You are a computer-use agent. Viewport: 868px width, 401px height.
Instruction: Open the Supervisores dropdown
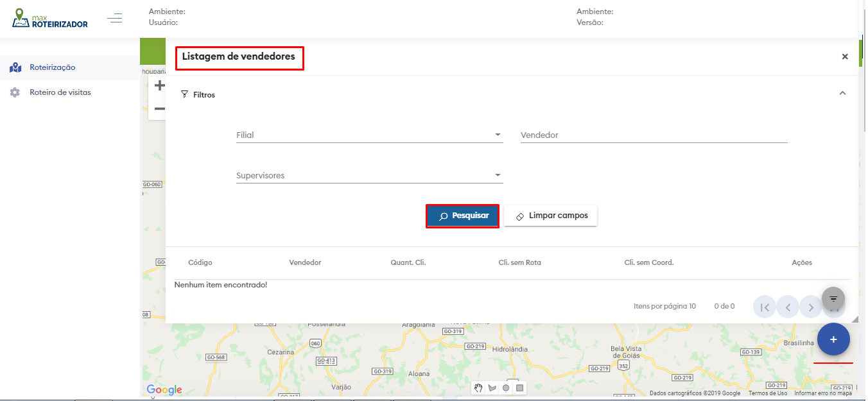pyautogui.click(x=369, y=176)
